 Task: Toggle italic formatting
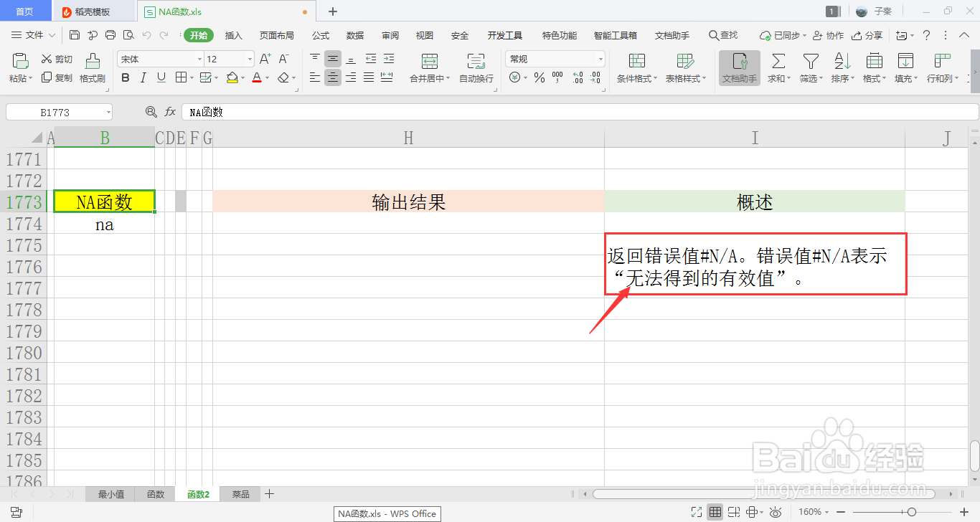pos(143,77)
